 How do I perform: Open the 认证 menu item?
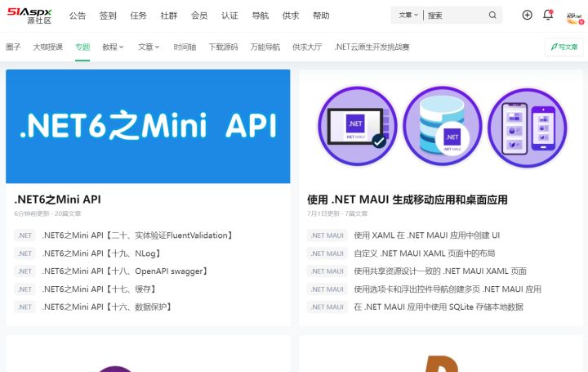point(229,16)
